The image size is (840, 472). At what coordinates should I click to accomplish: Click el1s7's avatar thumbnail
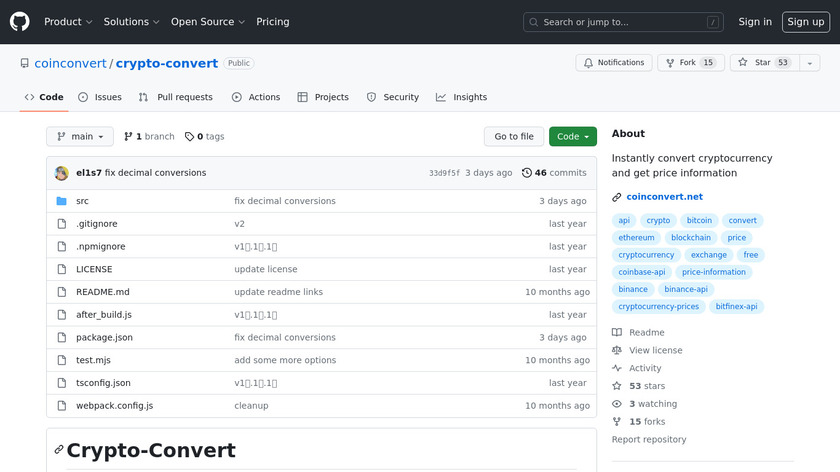click(62, 173)
